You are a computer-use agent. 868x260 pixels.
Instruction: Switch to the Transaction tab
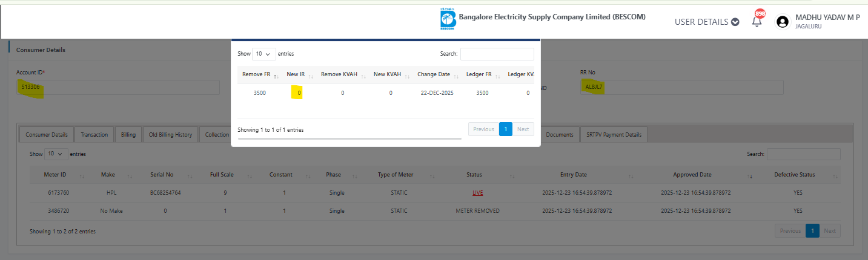(94, 134)
